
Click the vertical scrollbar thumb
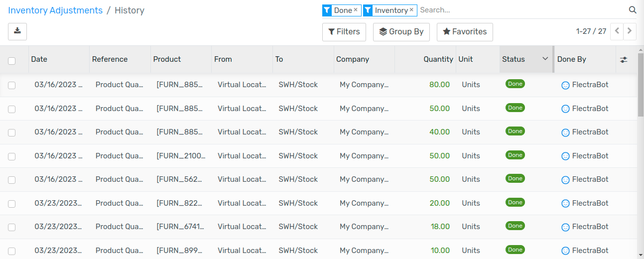(641, 82)
